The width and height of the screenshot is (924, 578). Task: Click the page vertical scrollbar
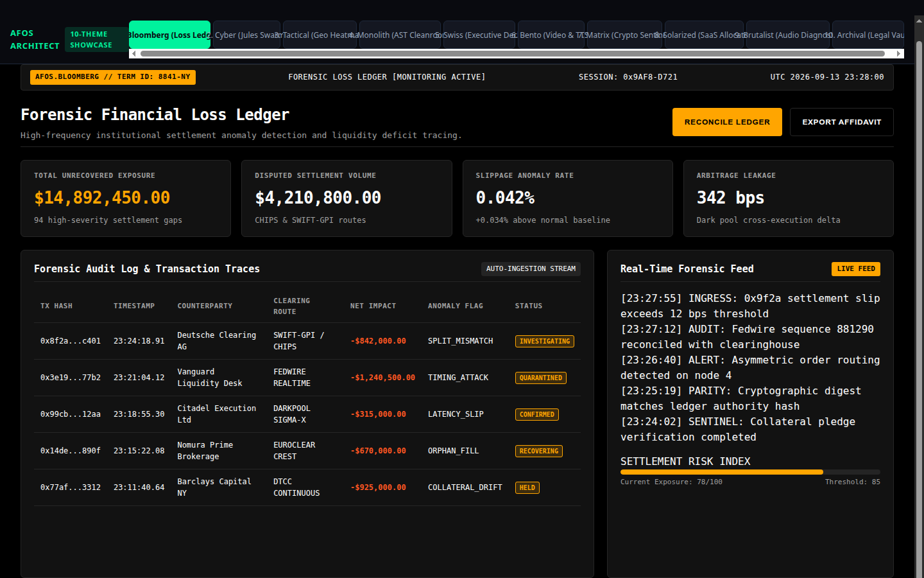tap(919, 308)
